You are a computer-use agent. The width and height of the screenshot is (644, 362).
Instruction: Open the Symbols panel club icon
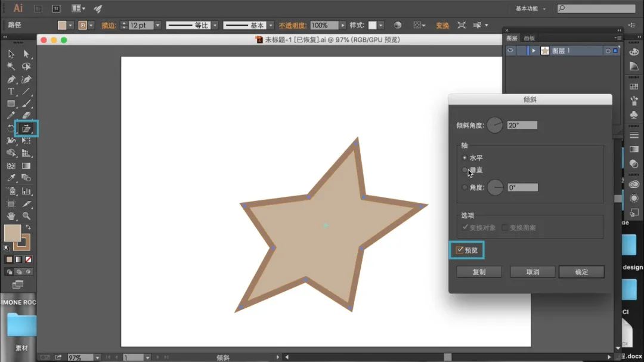(634, 115)
